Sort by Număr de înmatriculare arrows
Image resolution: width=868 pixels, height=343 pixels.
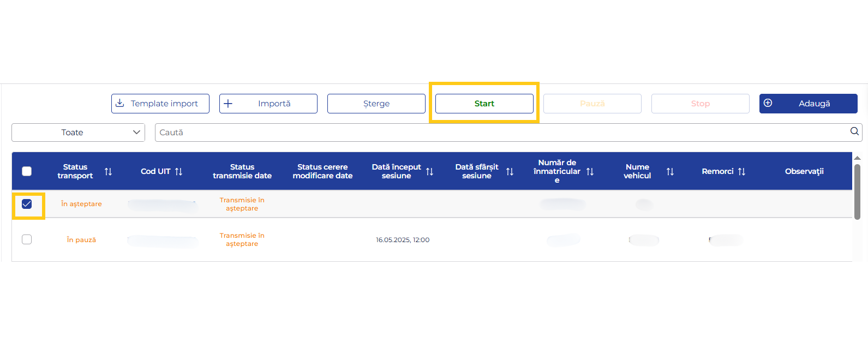pyautogui.click(x=590, y=172)
